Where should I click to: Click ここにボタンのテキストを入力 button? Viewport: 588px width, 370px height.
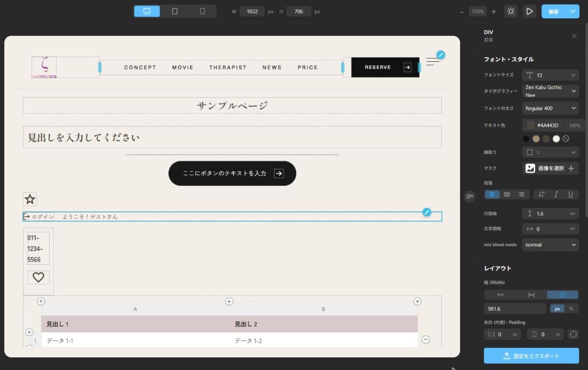point(232,173)
